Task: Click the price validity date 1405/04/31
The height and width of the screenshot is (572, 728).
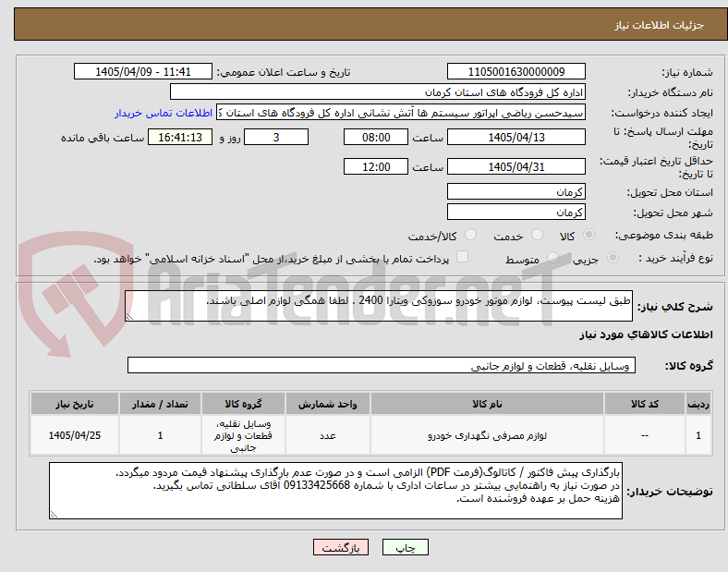Action: (516, 166)
